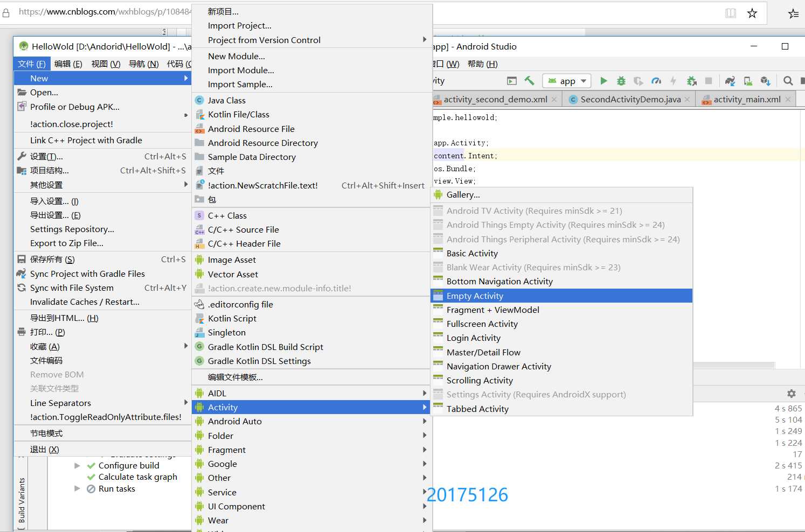This screenshot has width=805, height=532.
Task: Select Navigation Drawer Activity
Action: click(561, 366)
